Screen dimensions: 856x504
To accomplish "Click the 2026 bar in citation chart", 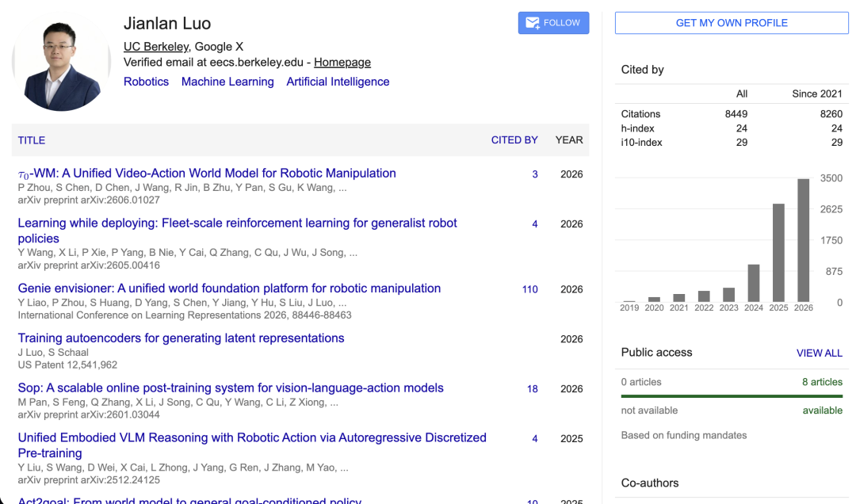I will coord(804,240).
